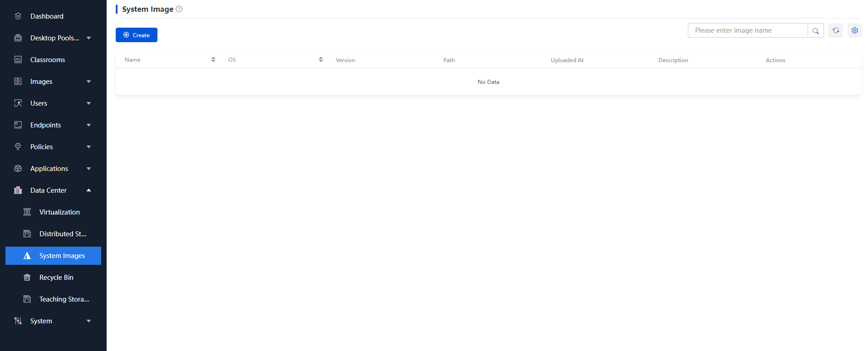868x351 pixels.
Task: Click the System Images triangle icon
Action: [27, 256]
